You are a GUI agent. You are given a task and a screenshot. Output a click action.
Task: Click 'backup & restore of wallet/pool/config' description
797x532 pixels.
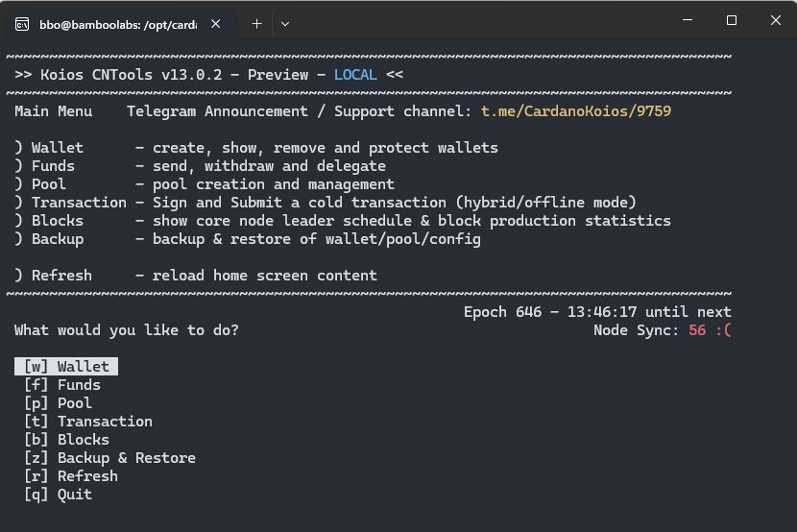pos(317,239)
